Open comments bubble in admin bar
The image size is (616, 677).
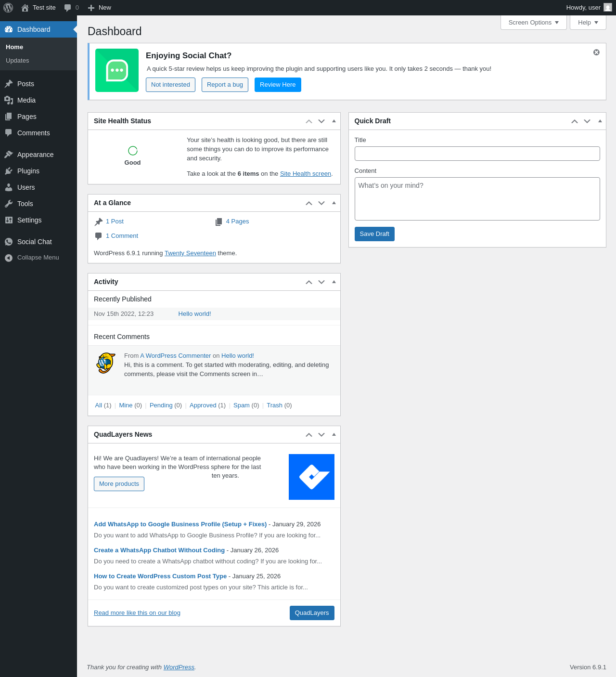point(68,8)
